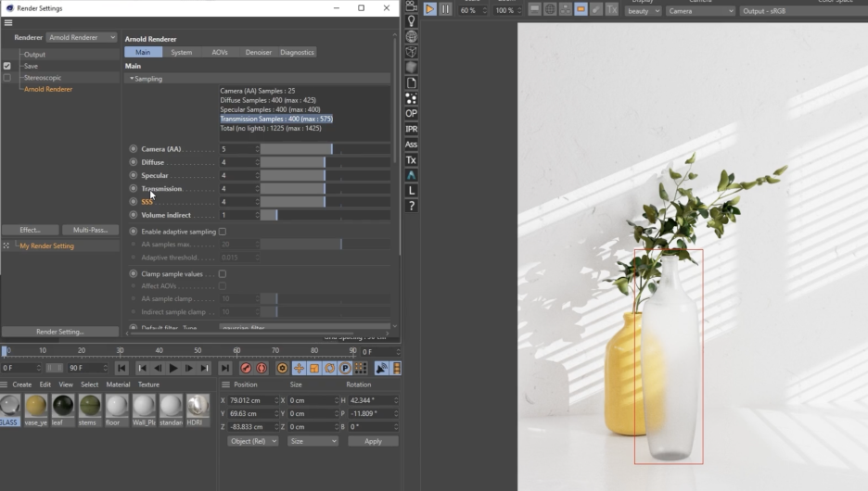Screen dimensions: 868x491
Task: Enable Clamp sample values checkbox
Action: [x=223, y=273]
